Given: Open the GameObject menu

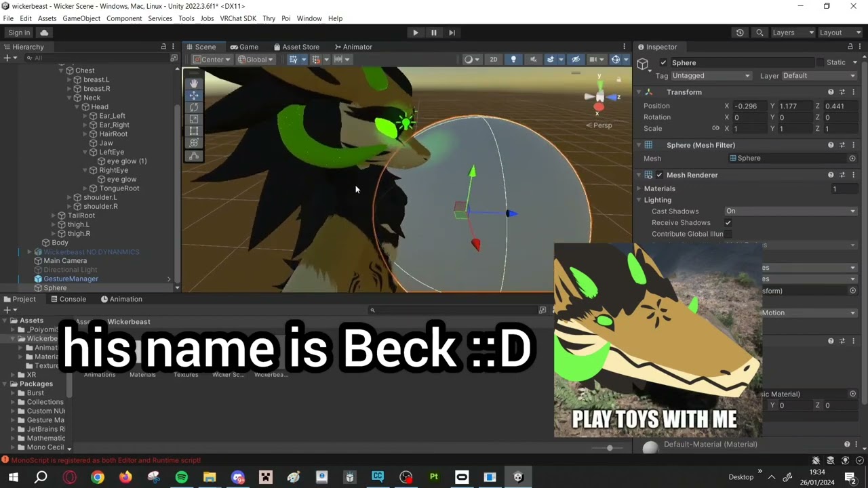Looking at the screenshot, I should [x=81, y=18].
